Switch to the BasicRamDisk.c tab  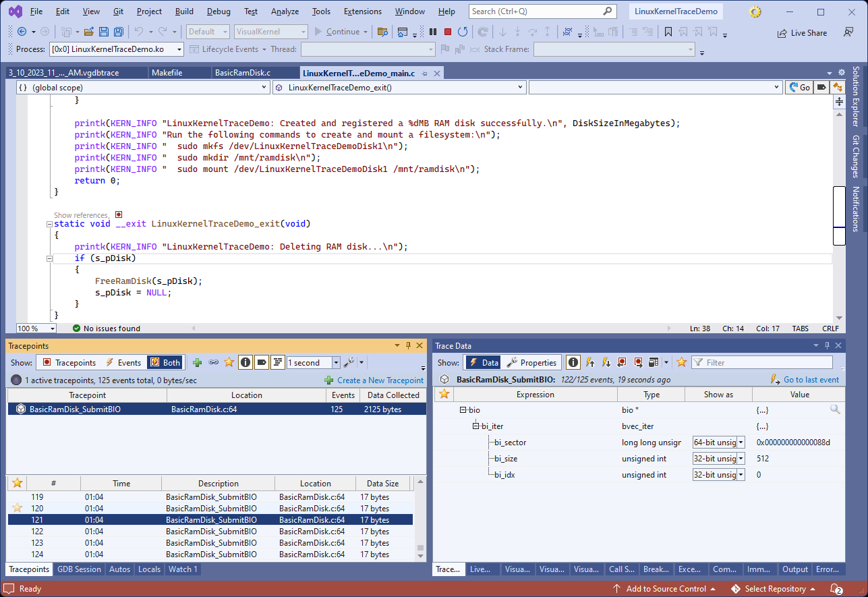tap(242, 73)
